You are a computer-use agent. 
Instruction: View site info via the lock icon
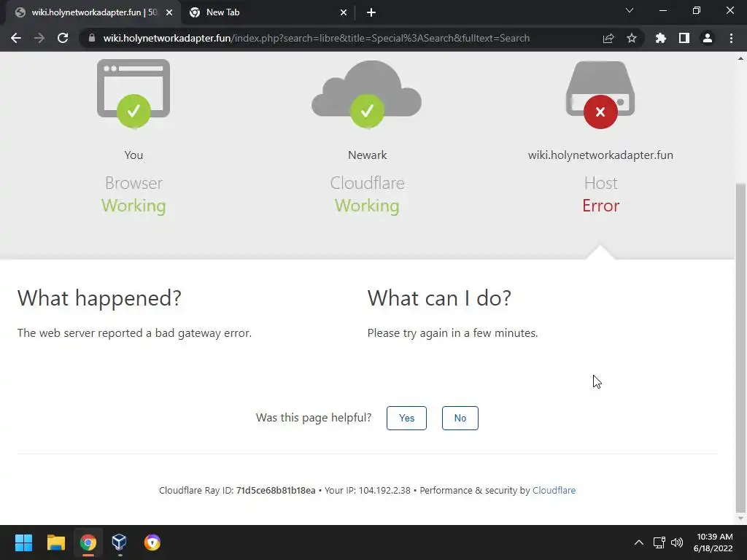[x=92, y=38]
